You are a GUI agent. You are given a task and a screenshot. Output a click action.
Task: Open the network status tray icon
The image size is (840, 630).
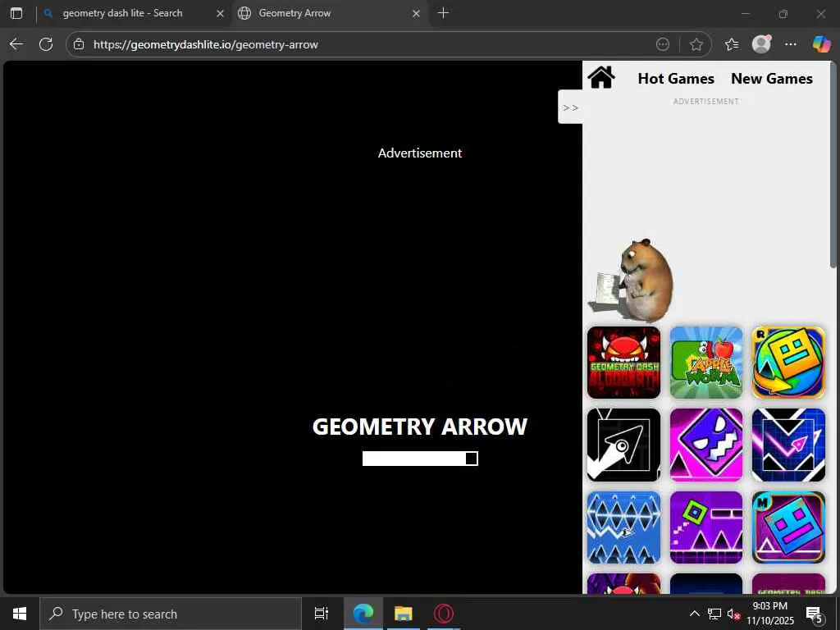point(714,614)
